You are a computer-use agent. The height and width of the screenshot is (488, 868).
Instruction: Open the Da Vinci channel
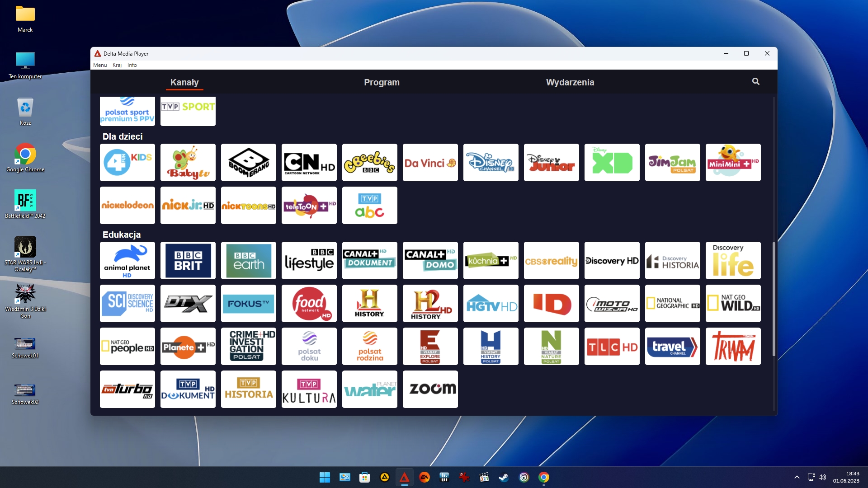[430, 163]
